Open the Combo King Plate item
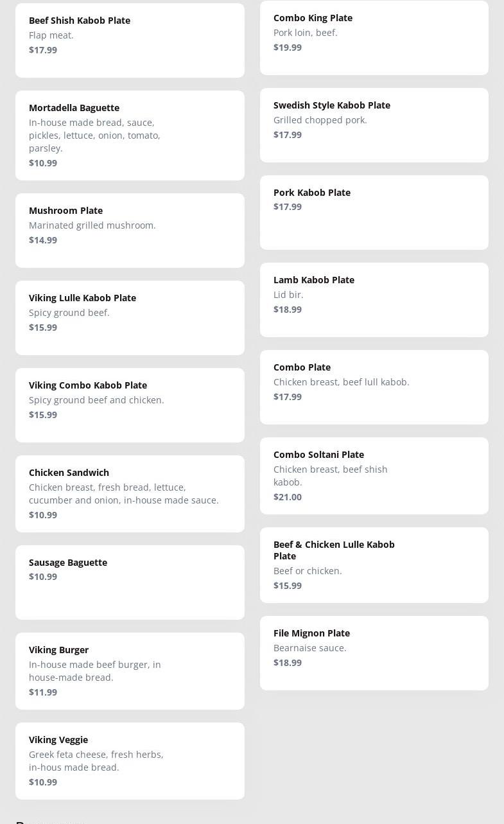 click(374, 38)
